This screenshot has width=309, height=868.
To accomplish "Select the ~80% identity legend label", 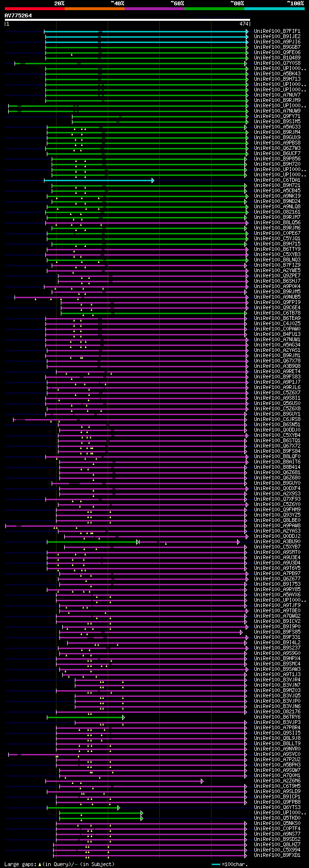I will coord(237,3).
